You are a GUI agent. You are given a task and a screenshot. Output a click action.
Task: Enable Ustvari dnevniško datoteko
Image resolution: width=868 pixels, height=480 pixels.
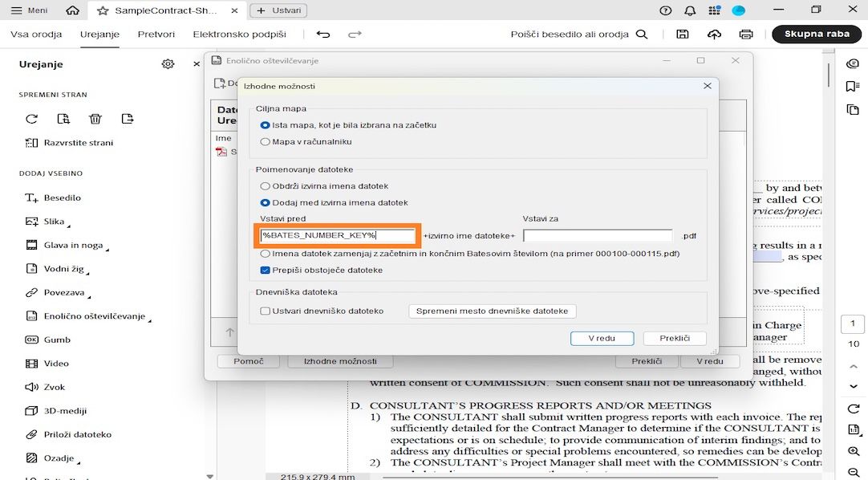point(264,311)
